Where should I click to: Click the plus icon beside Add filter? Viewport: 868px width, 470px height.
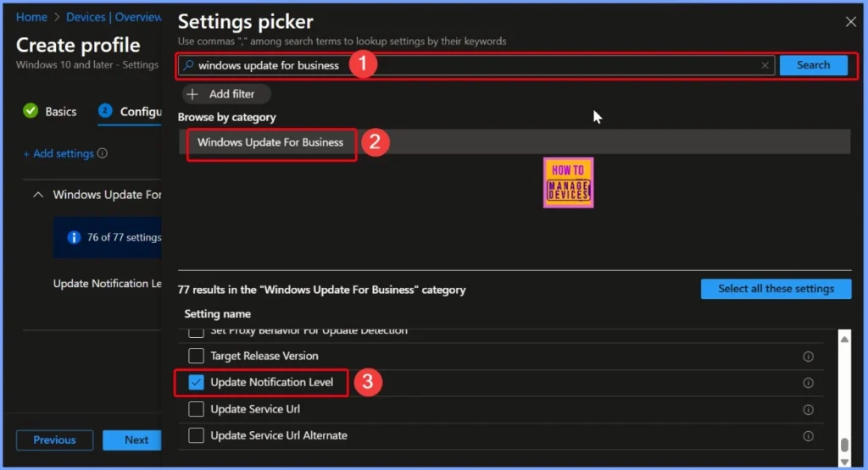(x=192, y=94)
